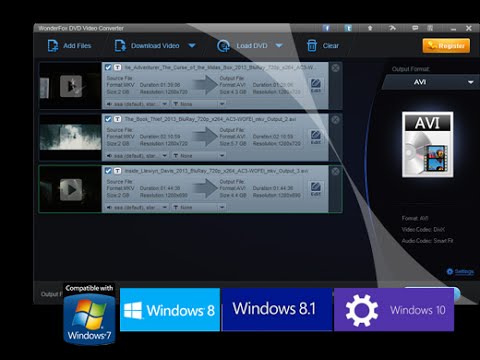The width and height of the screenshot is (480, 360).
Task: Click the Load DVD disc button
Action: (242, 46)
